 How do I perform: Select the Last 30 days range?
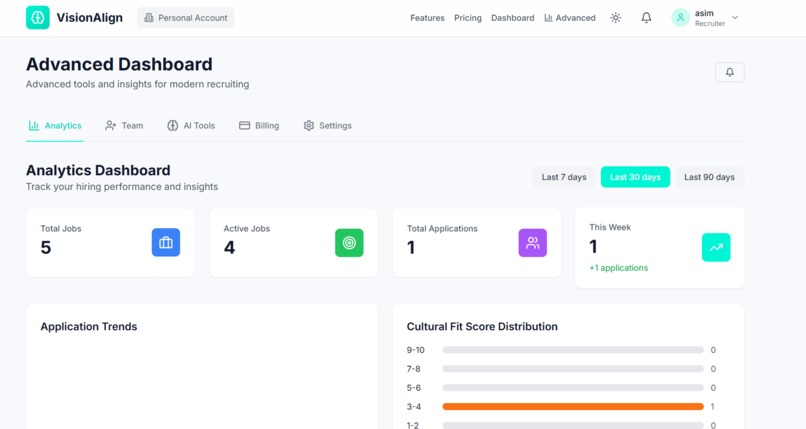635,177
